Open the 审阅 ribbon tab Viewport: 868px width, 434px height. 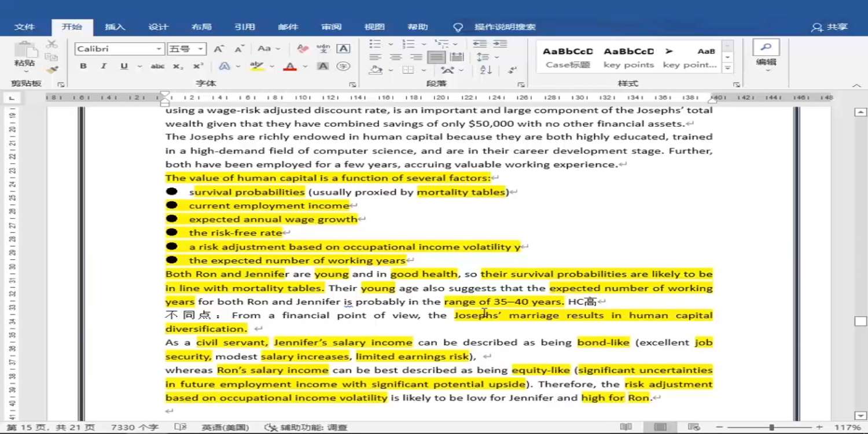click(331, 27)
